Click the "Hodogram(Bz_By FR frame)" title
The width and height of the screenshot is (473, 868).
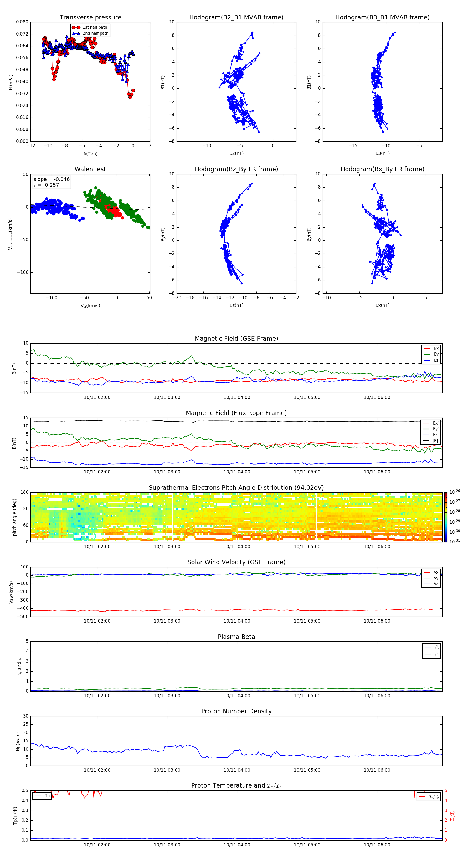(x=236, y=169)
